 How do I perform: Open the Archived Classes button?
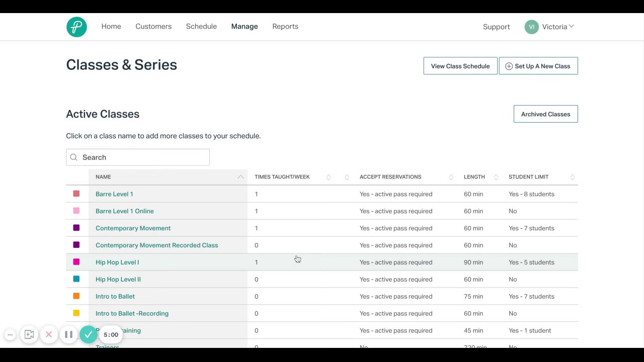point(545,114)
